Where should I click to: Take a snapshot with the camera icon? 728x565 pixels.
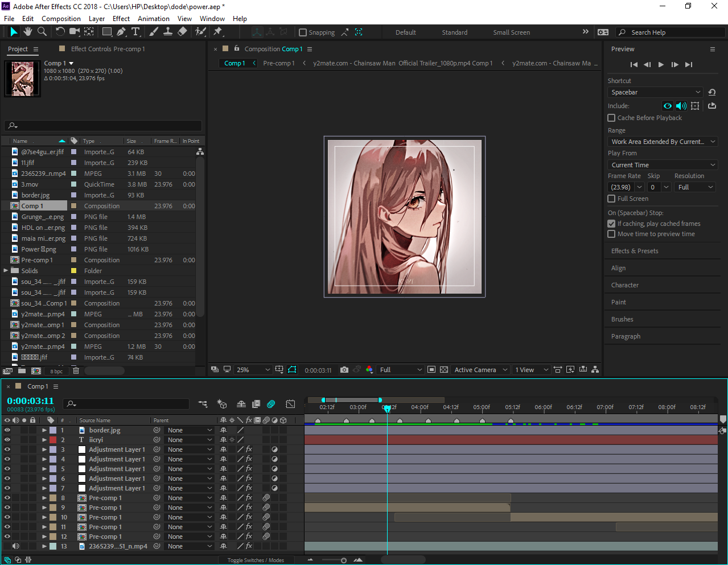pyautogui.click(x=344, y=370)
